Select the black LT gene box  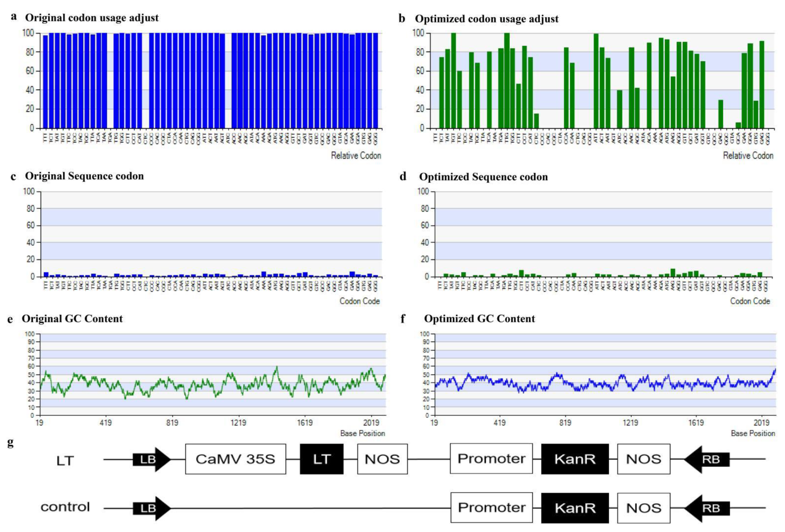click(322, 459)
